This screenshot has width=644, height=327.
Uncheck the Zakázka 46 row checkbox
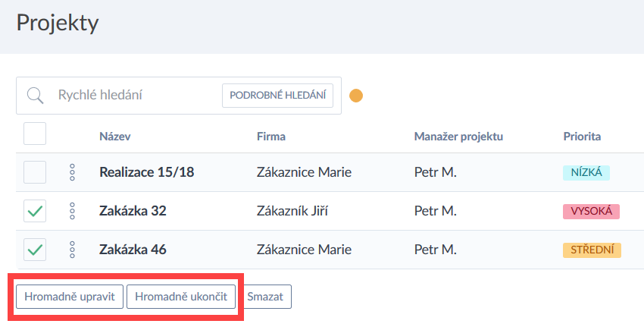[35, 250]
